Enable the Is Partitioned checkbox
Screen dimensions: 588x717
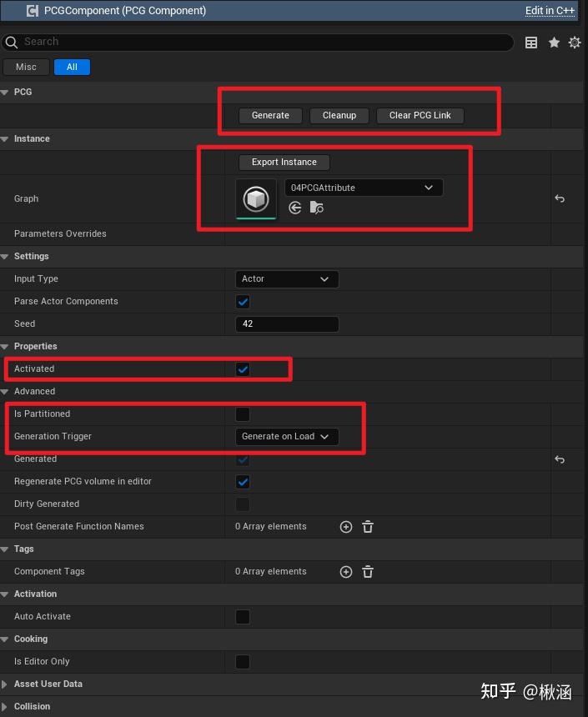[243, 414]
